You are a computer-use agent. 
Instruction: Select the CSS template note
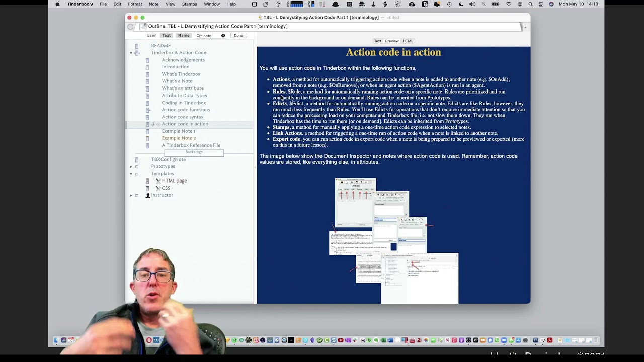click(166, 188)
